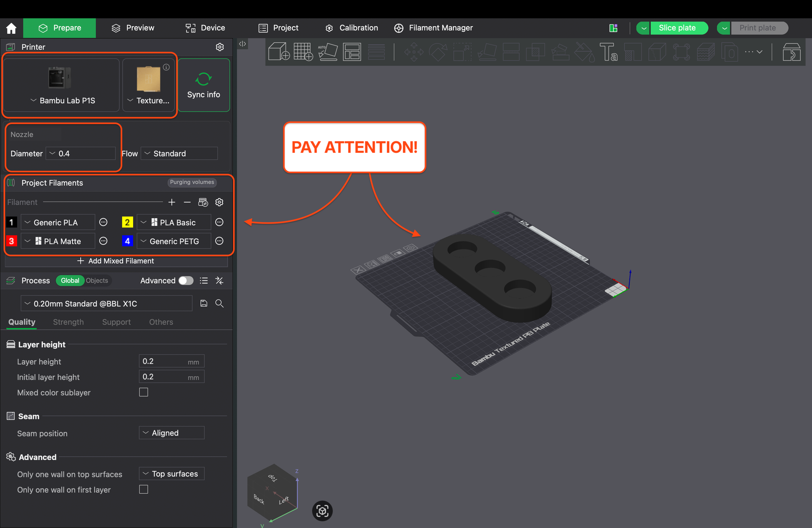Click the Arrange all objects icon
The image size is (812, 528).
click(x=352, y=52)
